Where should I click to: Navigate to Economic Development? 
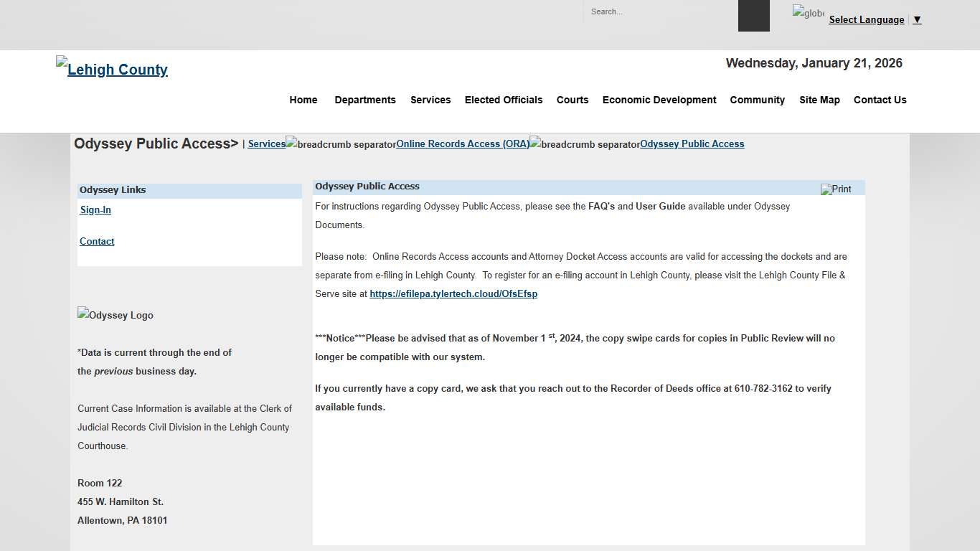(659, 100)
